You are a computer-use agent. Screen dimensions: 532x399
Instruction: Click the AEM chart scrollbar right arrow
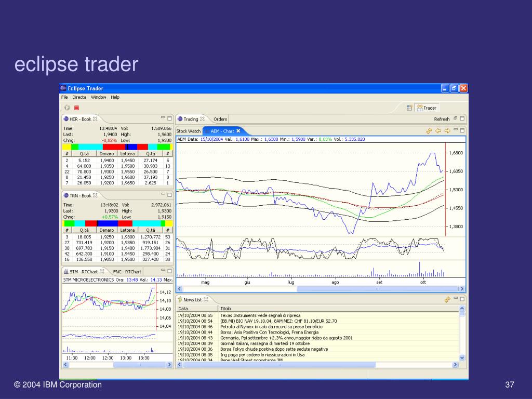pyautogui.click(x=461, y=289)
